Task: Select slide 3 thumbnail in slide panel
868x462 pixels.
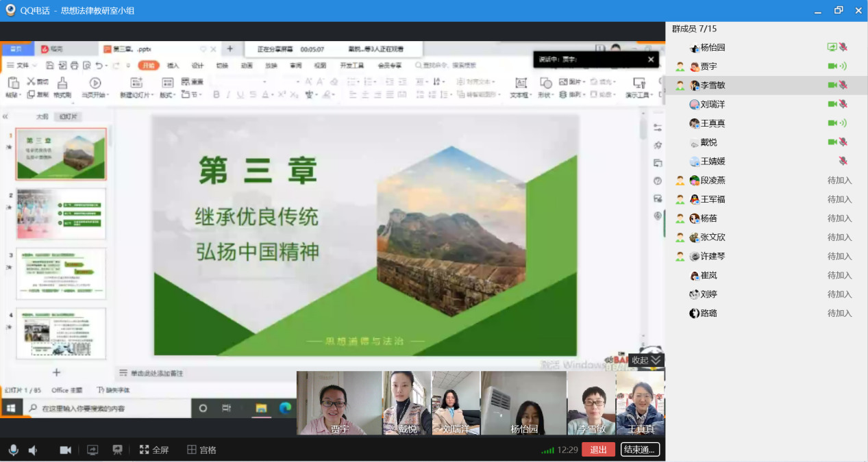Action: click(x=62, y=274)
